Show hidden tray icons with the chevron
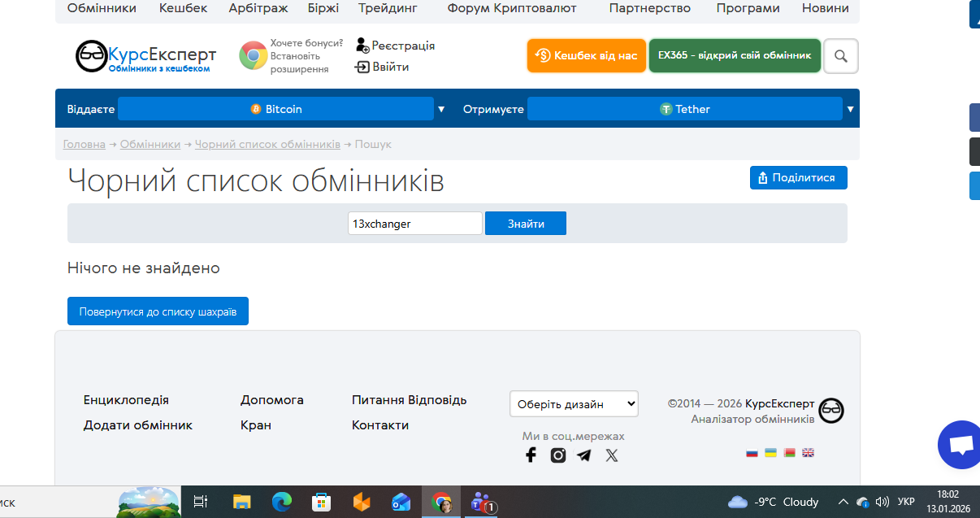Screen dimensions: 980x518 click(x=843, y=502)
